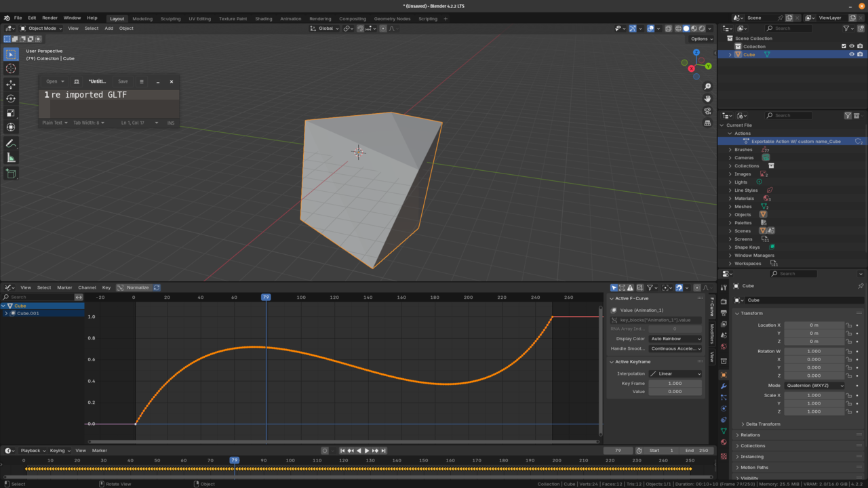Toggle Collection render camera icon
Image resolution: width=868 pixels, height=488 pixels.
pyautogui.click(x=860, y=47)
